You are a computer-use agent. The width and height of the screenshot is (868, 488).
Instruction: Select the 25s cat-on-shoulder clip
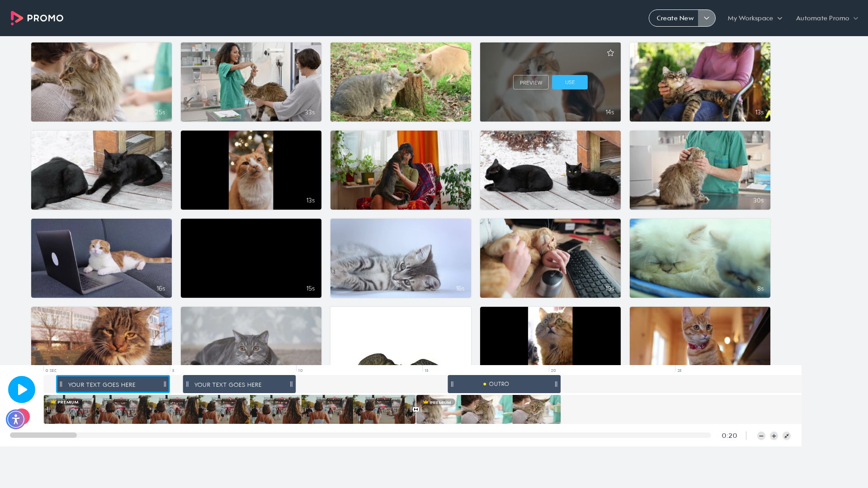tap(101, 82)
